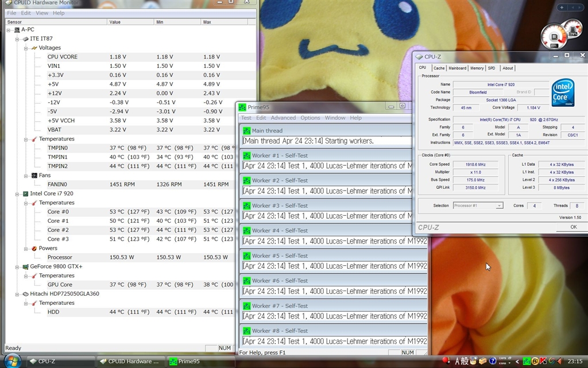Click the Max column header
588x368 pixels.
pos(224,22)
